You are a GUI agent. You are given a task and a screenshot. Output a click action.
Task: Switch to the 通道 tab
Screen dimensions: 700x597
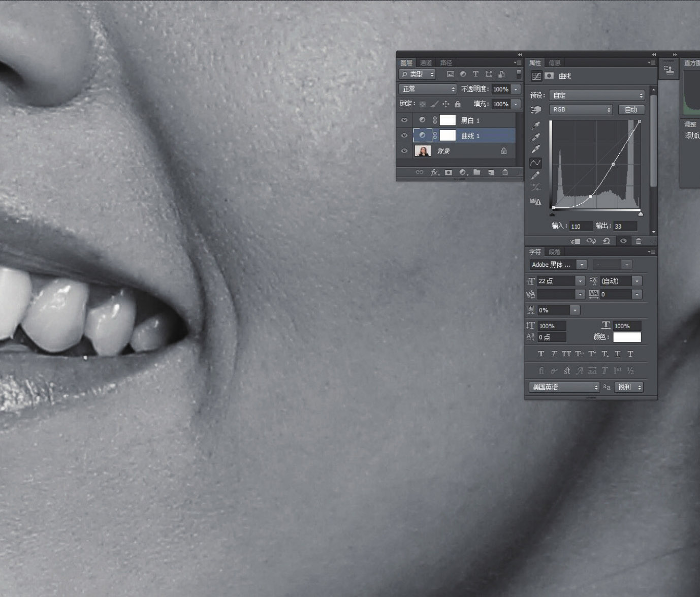(426, 63)
